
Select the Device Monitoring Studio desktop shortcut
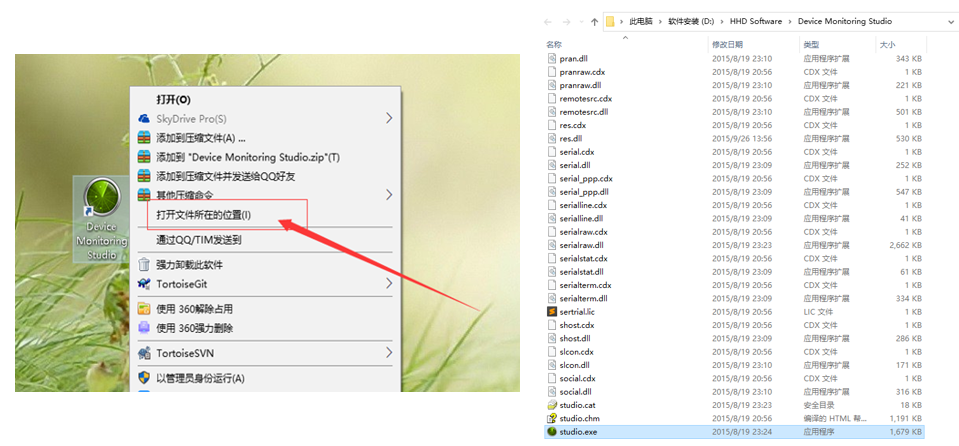[x=102, y=219]
